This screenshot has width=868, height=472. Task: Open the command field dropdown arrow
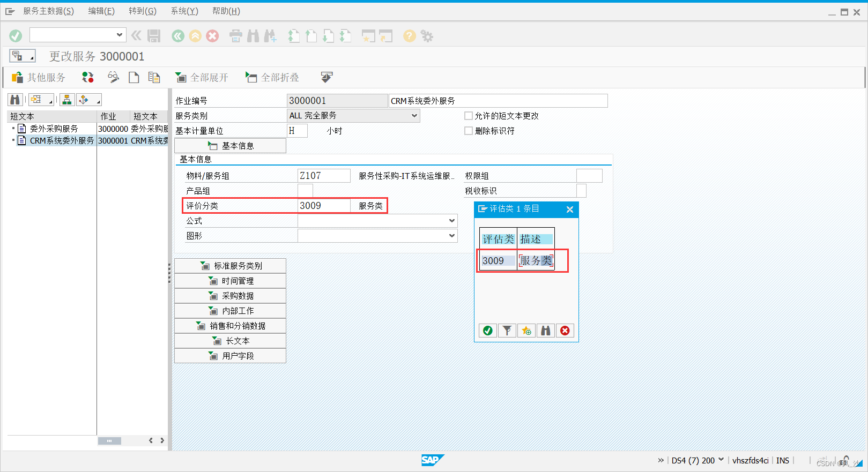click(119, 35)
